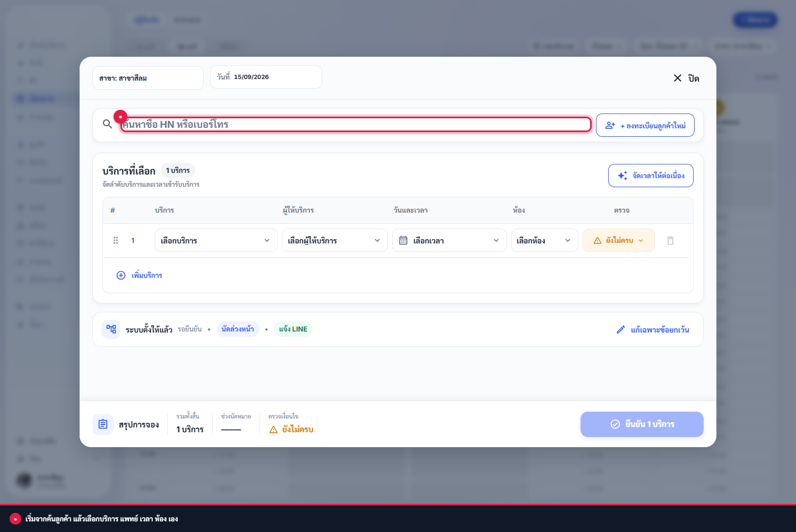Click the เพิ่มบริการ add service link
Image resolution: width=796 pixels, height=532 pixels.
(x=140, y=275)
